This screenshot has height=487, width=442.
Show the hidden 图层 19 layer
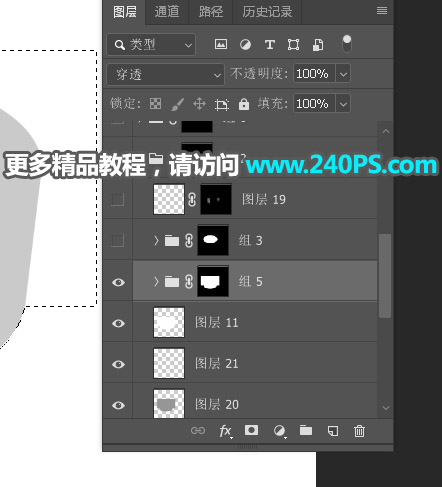pos(118,200)
